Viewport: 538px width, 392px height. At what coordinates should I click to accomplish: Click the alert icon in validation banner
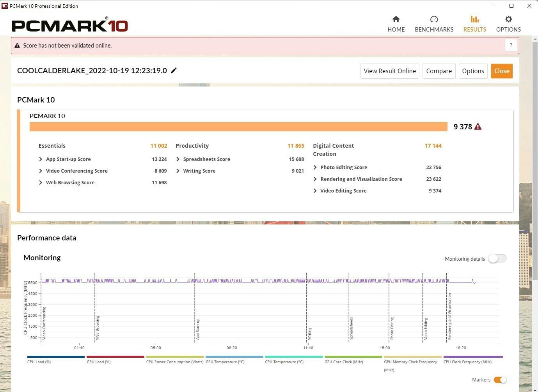pos(17,46)
